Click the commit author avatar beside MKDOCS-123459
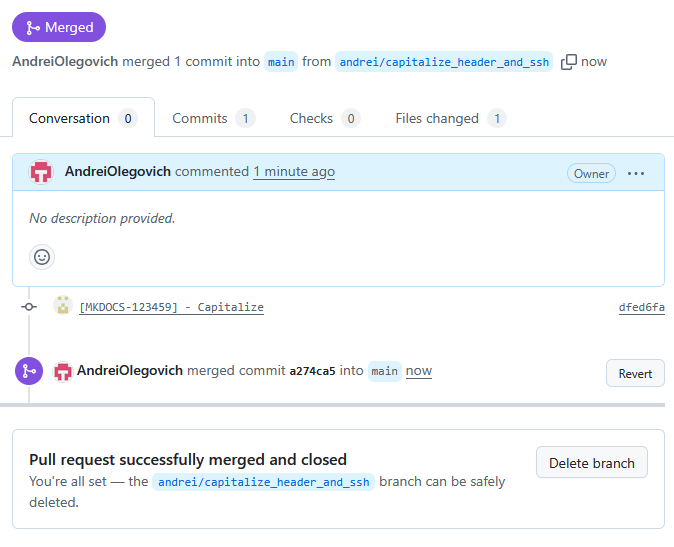The image size is (674, 547). coord(63,306)
